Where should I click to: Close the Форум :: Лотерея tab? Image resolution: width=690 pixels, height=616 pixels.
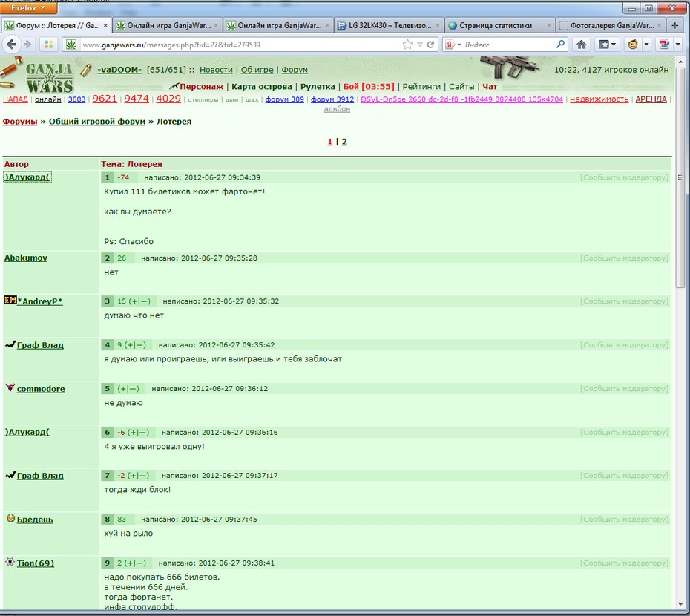point(105,26)
